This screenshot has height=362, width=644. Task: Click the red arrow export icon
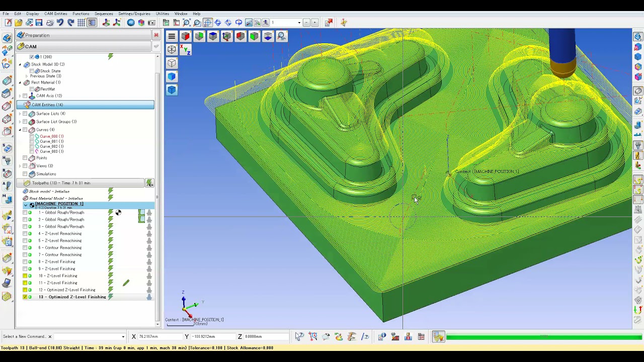(x=329, y=23)
